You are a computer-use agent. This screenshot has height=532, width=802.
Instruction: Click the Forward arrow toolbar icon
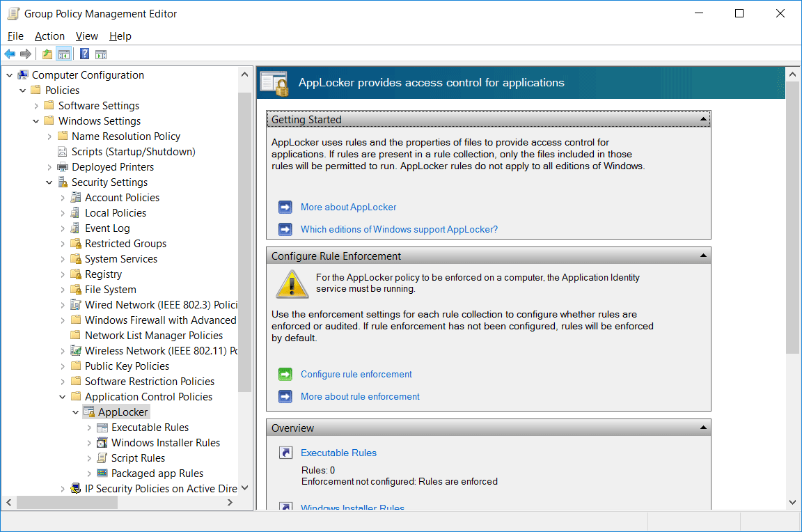tap(26, 54)
